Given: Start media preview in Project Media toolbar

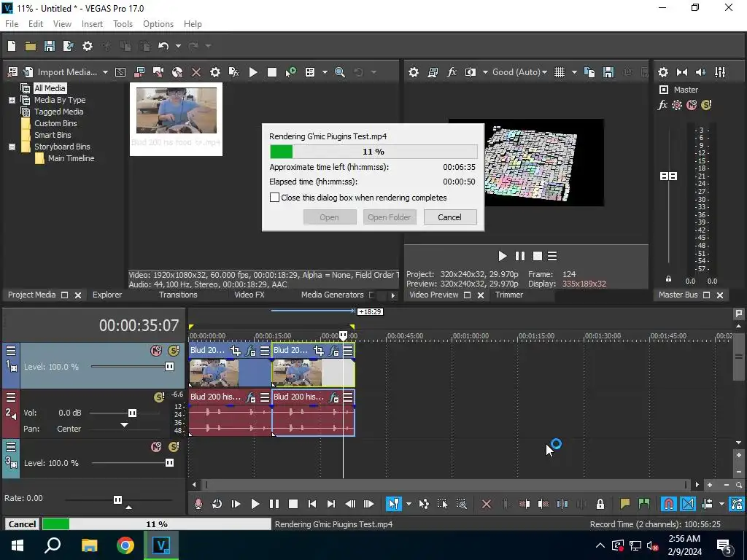Looking at the screenshot, I should 253,72.
